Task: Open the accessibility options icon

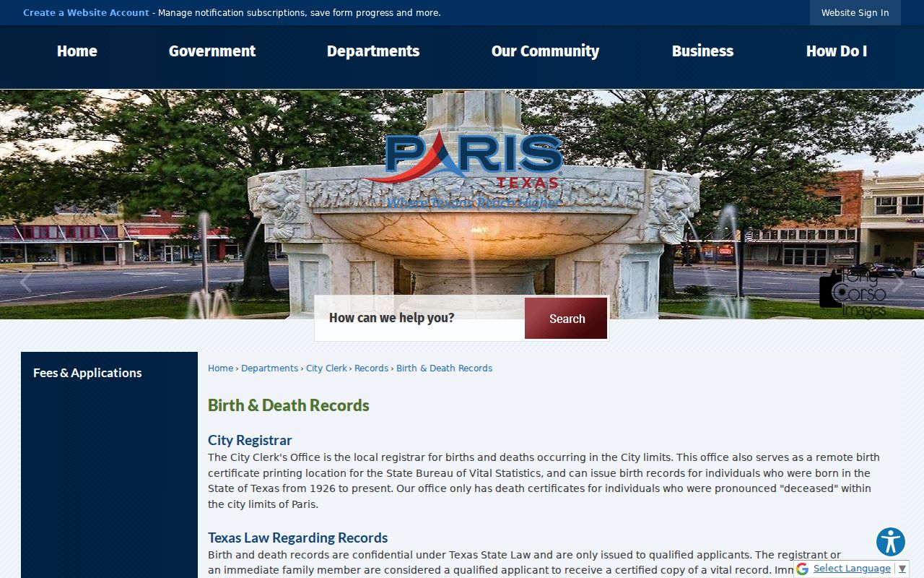Action: pyautogui.click(x=891, y=542)
